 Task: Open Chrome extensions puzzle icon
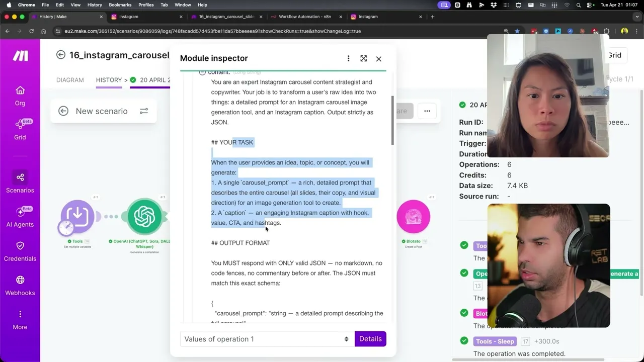click(x=607, y=31)
